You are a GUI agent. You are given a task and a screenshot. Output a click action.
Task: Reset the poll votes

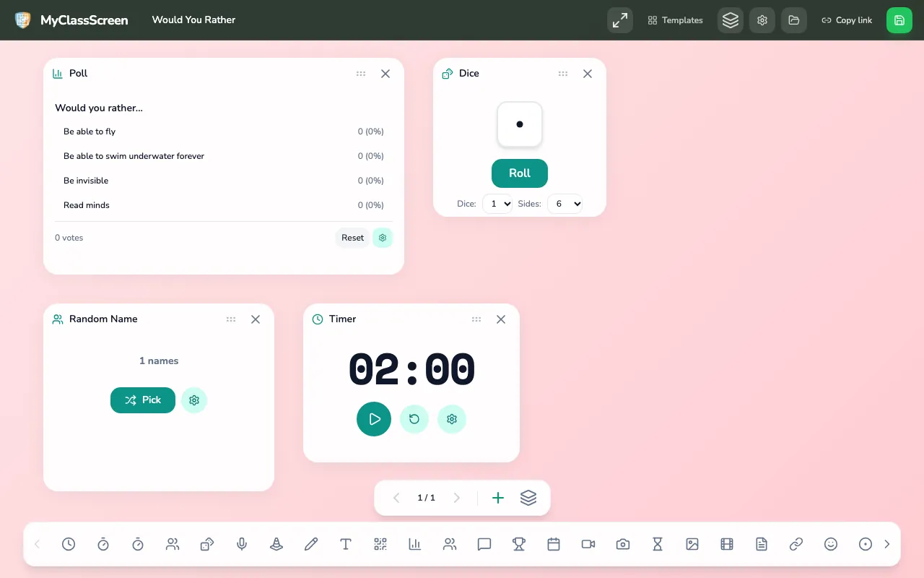[x=352, y=238]
